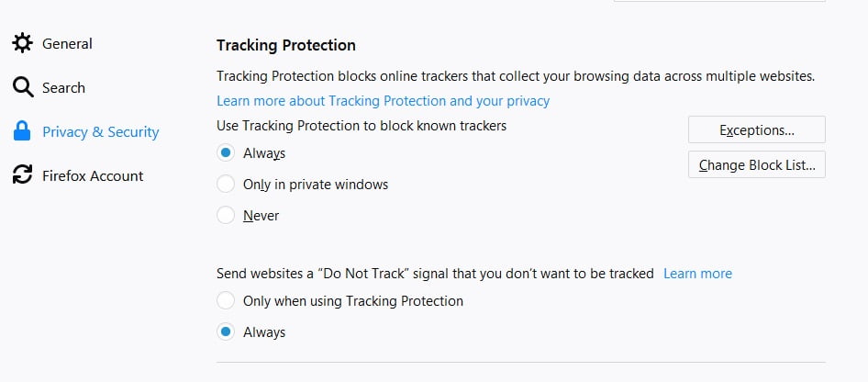The height and width of the screenshot is (382, 868).
Task: Click the Send websites Do Not Track text
Action: tap(435, 273)
